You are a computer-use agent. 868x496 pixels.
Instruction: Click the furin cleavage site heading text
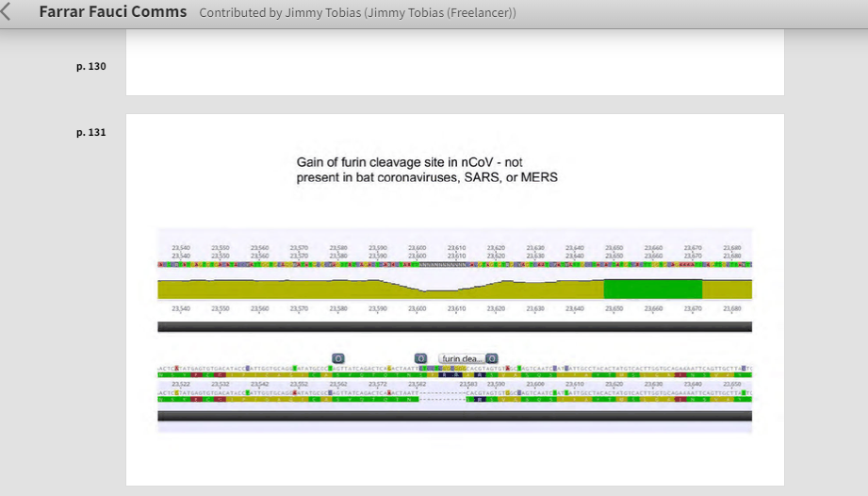click(x=426, y=170)
